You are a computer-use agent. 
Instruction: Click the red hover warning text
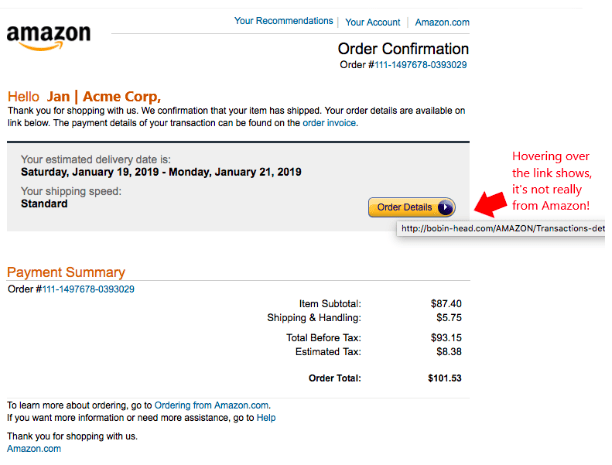(x=551, y=181)
